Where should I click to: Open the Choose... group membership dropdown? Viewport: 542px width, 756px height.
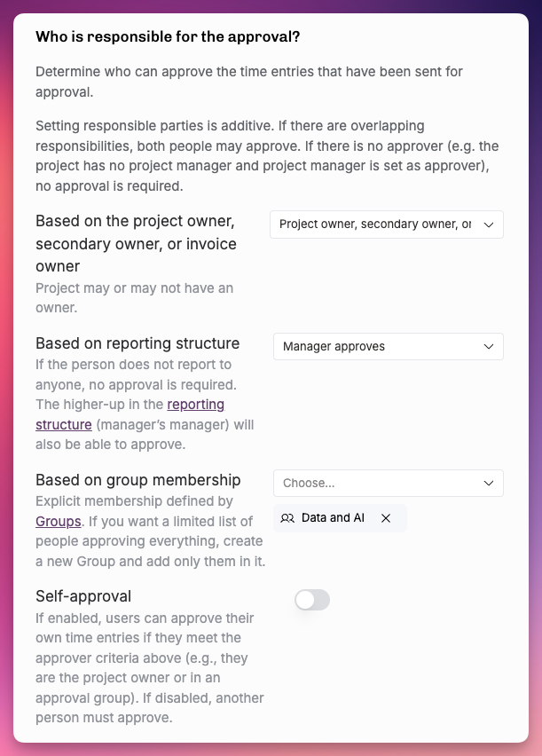tap(389, 483)
